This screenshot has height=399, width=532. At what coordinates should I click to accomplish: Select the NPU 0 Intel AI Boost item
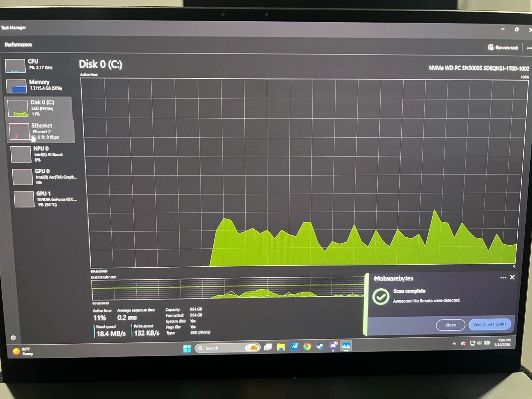(x=43, y=154)
